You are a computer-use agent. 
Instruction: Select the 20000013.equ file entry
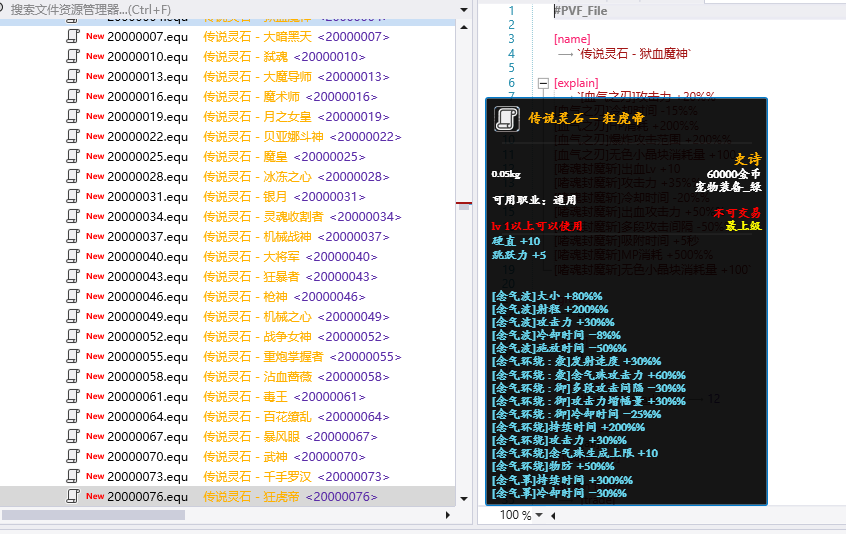(147, 76)
